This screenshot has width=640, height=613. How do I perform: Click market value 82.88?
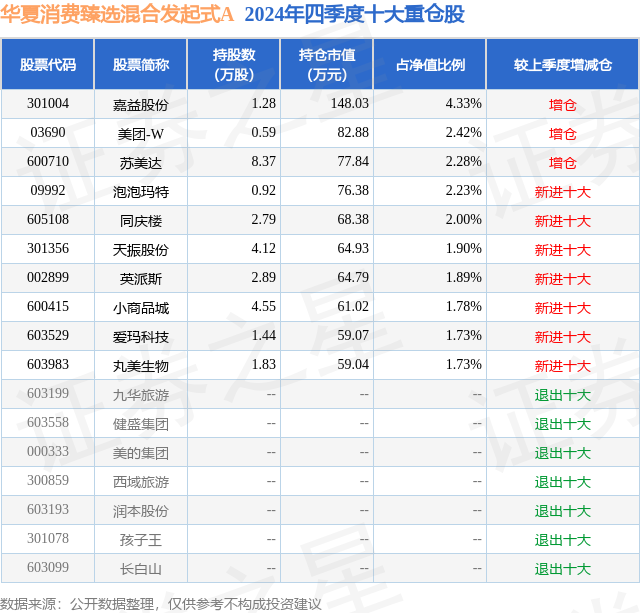(353, 133)
